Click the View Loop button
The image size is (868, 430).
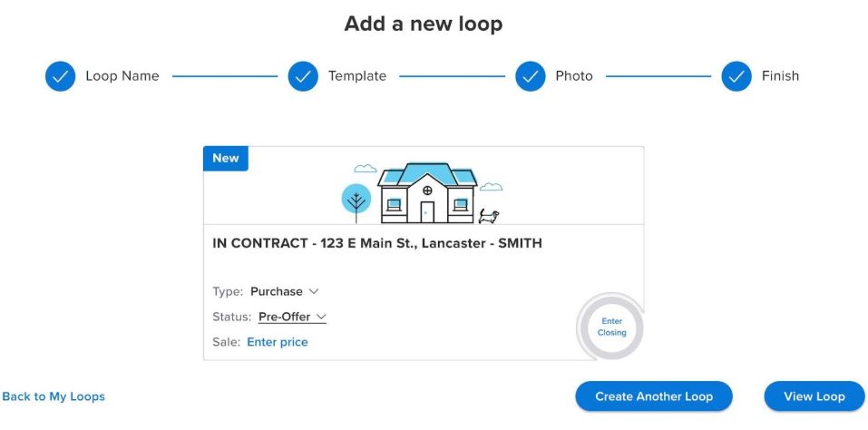tap(814, 396)
